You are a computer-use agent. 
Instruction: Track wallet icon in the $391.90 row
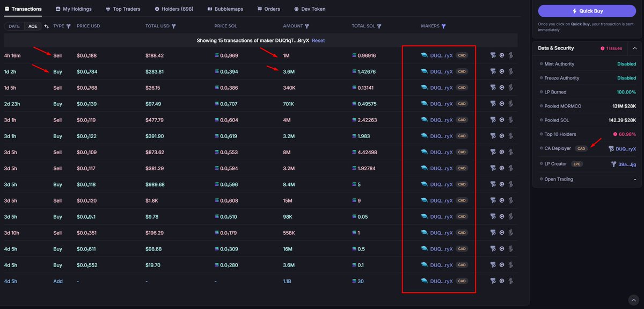coord(502,136)
